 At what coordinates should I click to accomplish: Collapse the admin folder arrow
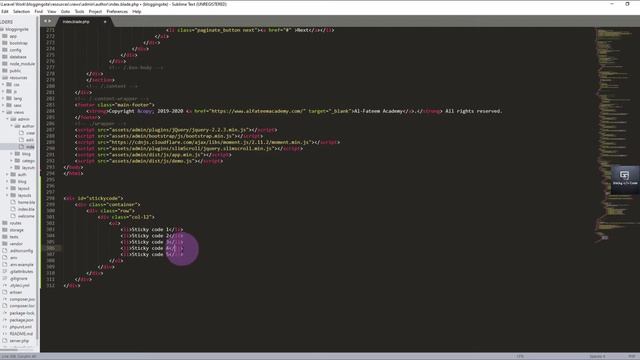pyautogui.click(x=7, y=120)
